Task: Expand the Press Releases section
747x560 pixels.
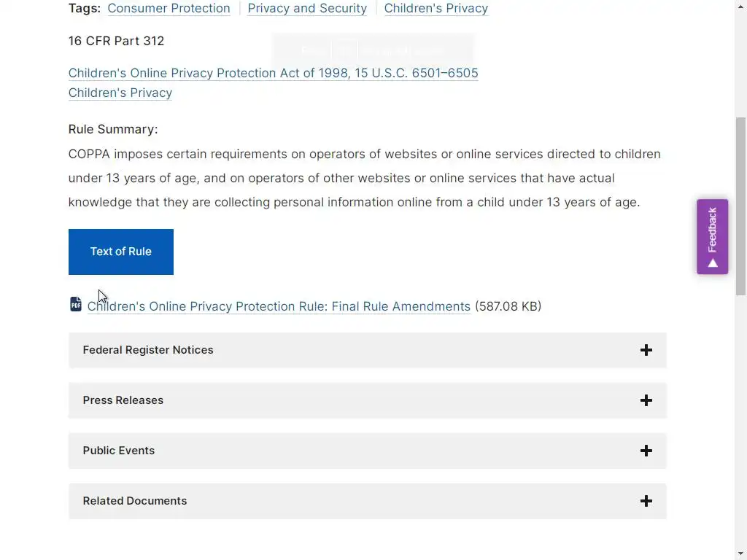Action: coord(123,401)
